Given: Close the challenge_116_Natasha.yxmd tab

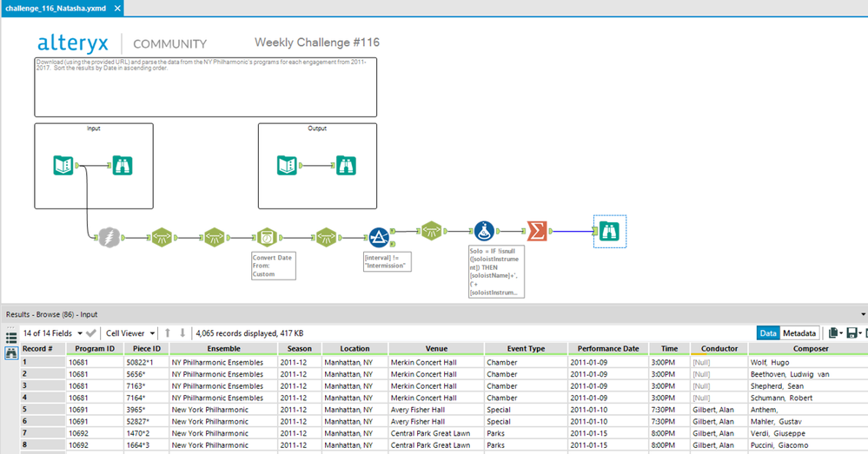Looking at the screenshot, I should click(117, 9).
